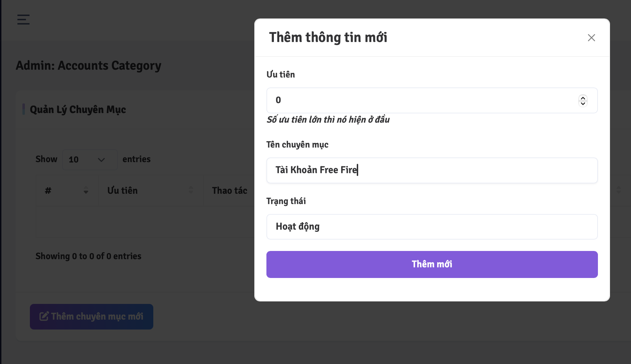
Task: Click the Ưu tiên table column header
Action: (x=122, y=191)
